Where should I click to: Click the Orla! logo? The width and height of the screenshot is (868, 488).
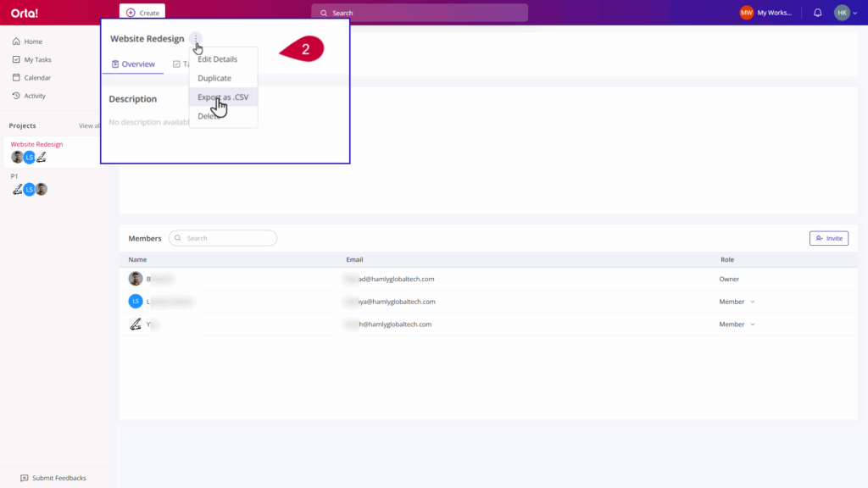(25, 13)
